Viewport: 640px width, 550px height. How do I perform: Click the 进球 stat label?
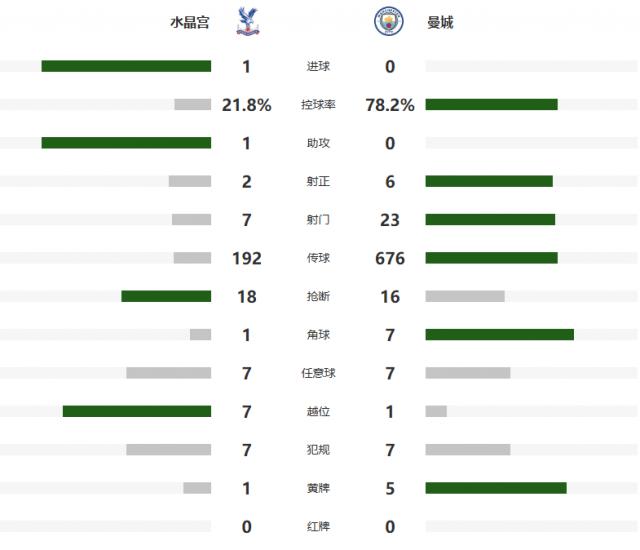[x=318, y=67]
